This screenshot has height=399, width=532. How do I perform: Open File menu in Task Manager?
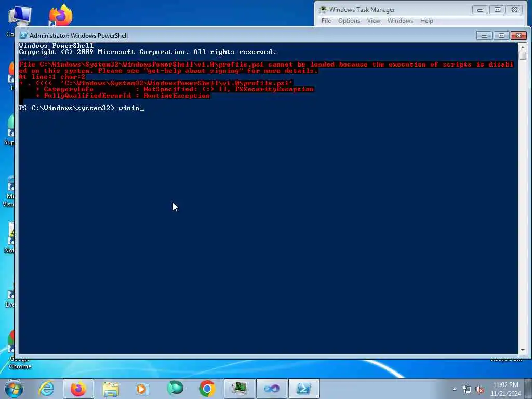326,21
